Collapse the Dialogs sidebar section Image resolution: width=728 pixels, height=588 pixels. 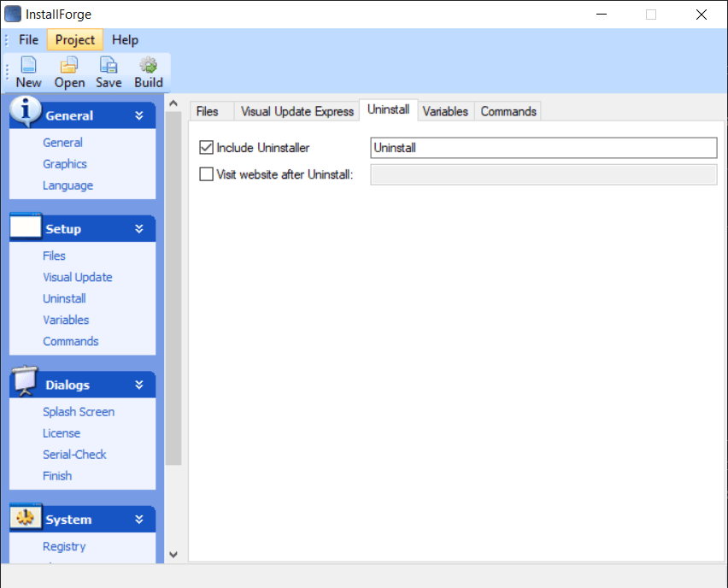point(138,385)
